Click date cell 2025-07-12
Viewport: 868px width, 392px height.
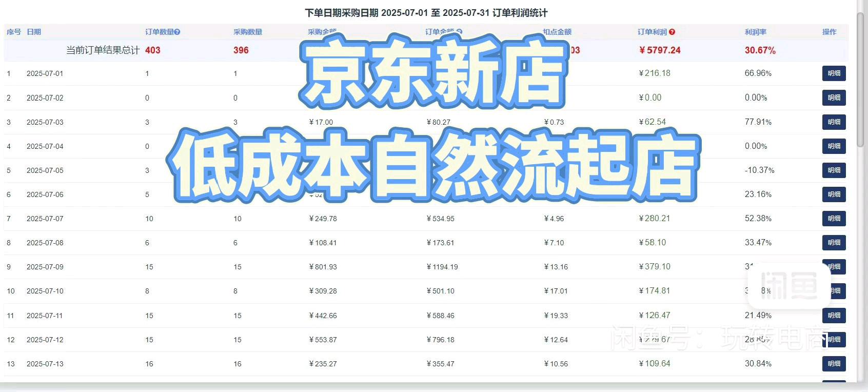[x=45, y=340]
